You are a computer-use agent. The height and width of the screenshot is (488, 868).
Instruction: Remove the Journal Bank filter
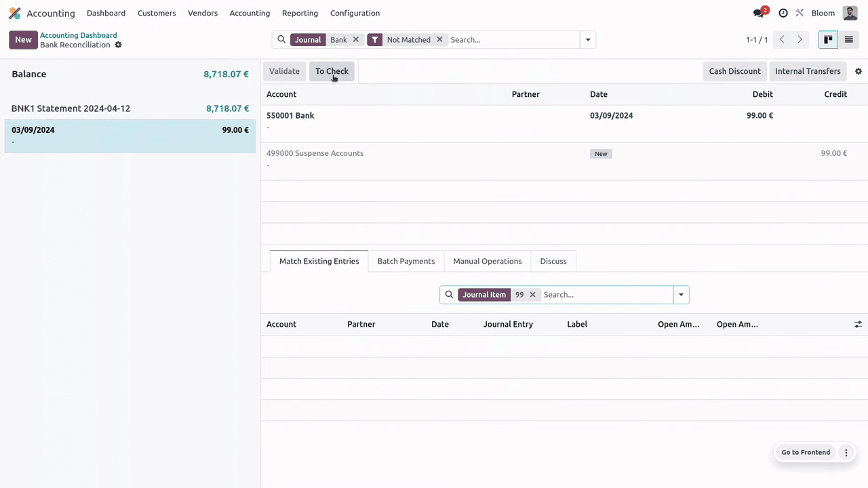pos(355,40)
